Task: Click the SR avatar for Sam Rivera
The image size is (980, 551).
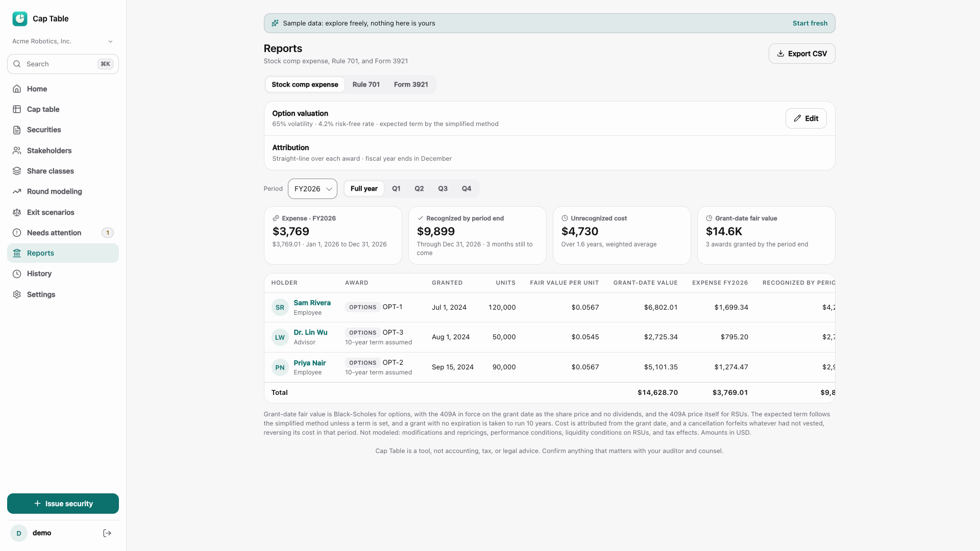Action: pos(280,308)
